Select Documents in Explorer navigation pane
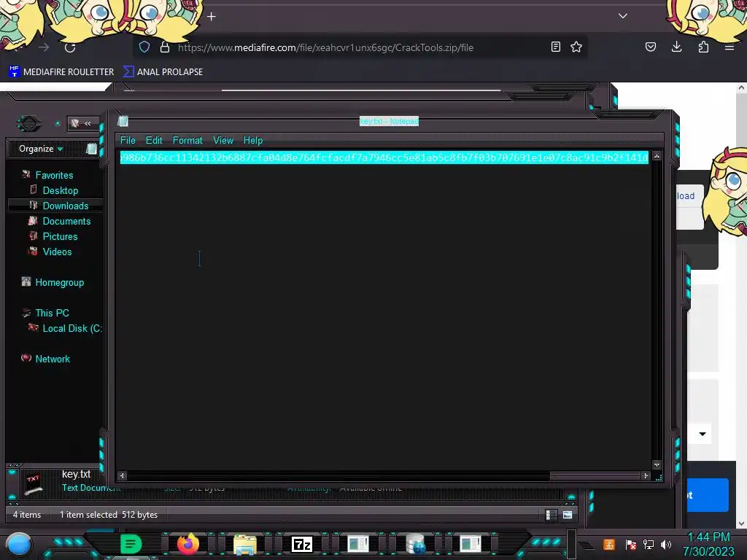Viewport: 747px width, 560px height. (x=66, y=221)
